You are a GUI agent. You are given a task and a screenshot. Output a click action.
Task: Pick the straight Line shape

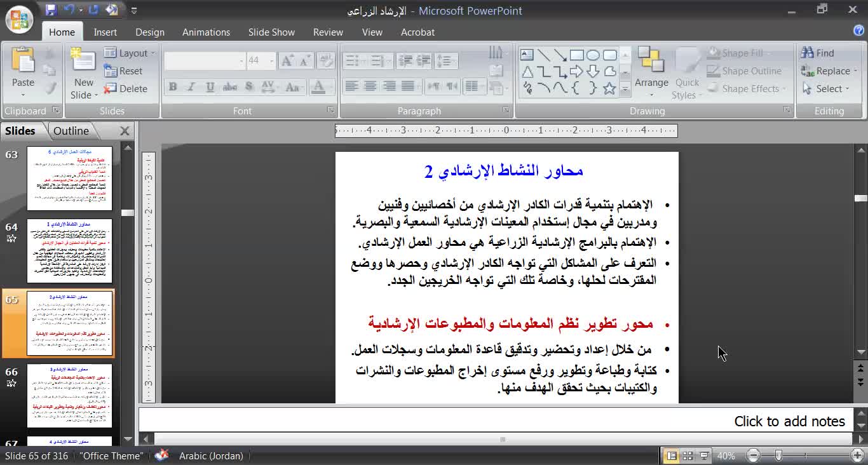[x=543, y=55]
